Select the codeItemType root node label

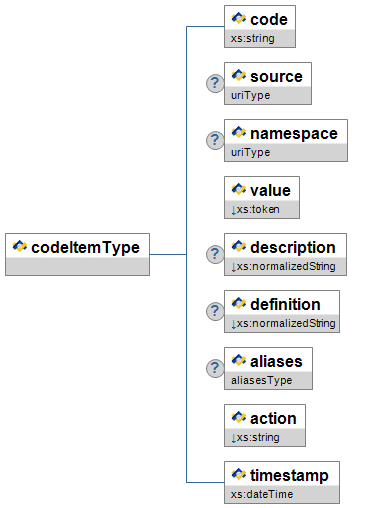click(x=85, y=247)
